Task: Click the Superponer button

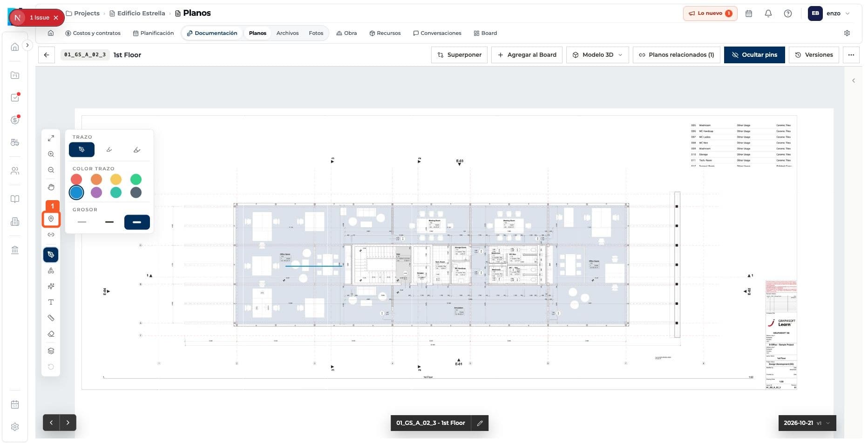Action: (x=460, y=55)
